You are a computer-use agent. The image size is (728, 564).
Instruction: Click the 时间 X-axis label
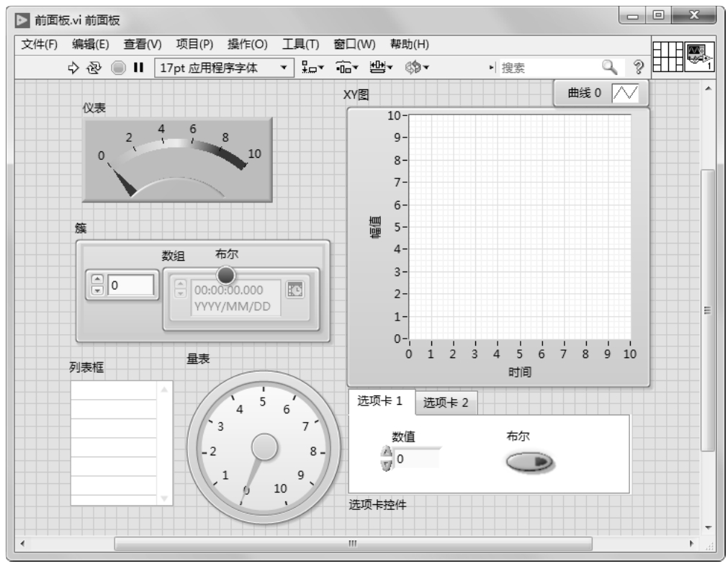pyautogui.click(x=519, y=372)
